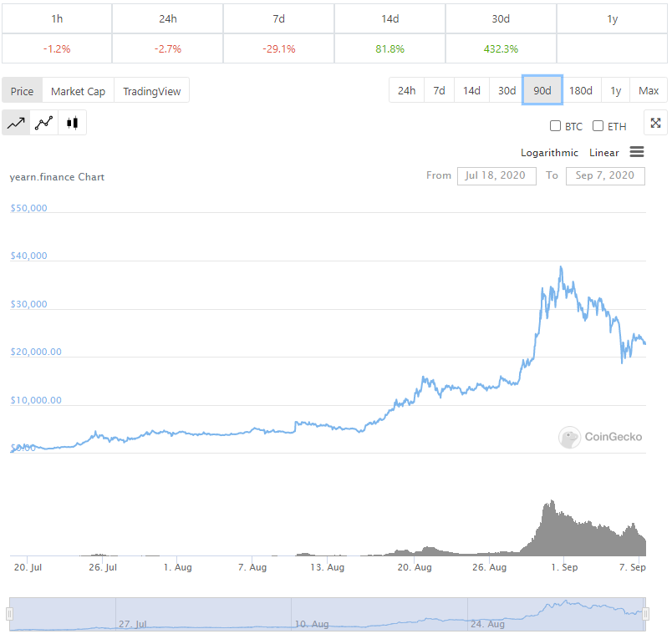Open the TradingView tab
Screen dimensions: 672x639
point(152,91)
